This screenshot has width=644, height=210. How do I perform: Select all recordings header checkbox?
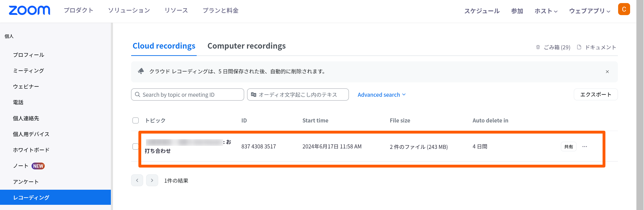pyautogui.click(x=136, y=121)
